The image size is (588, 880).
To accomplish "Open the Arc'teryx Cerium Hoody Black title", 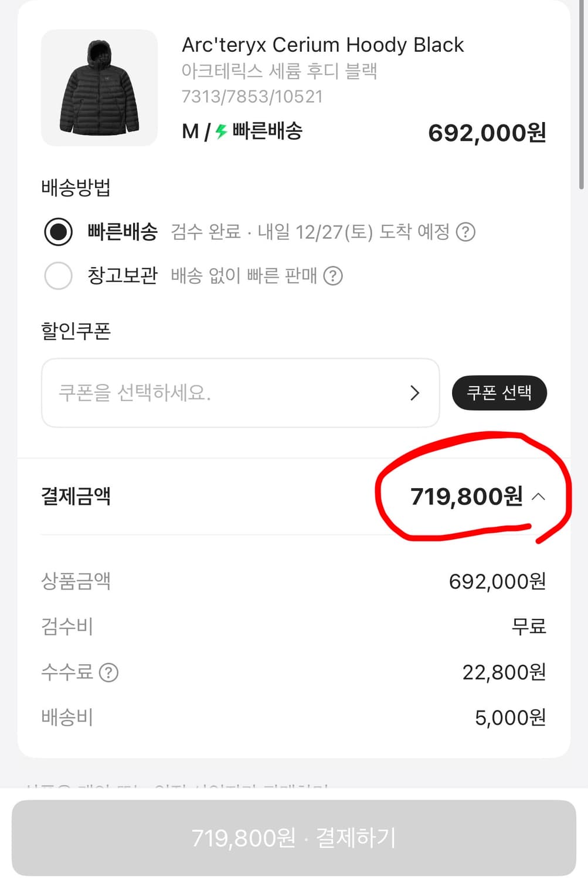I will click(322, 45).
